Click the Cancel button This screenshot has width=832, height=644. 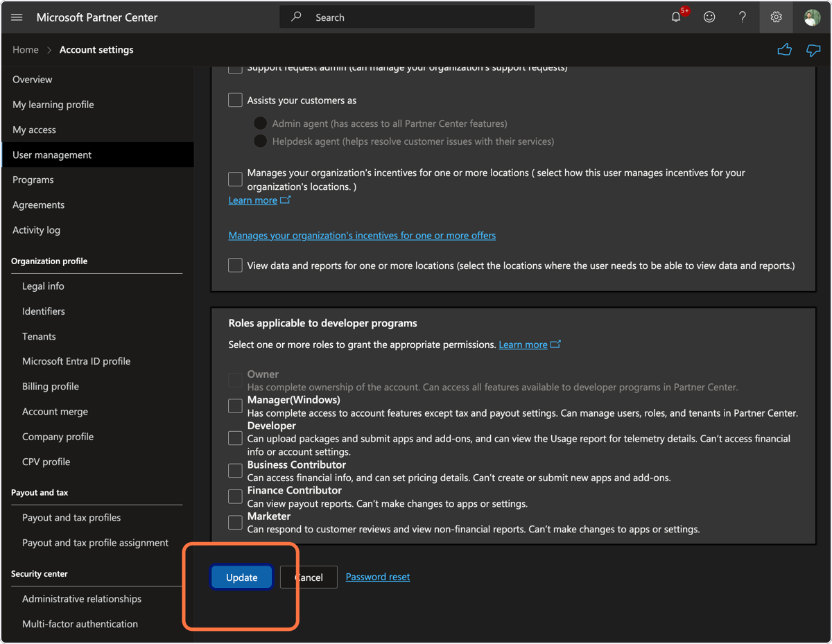click(x=309, y=577)
